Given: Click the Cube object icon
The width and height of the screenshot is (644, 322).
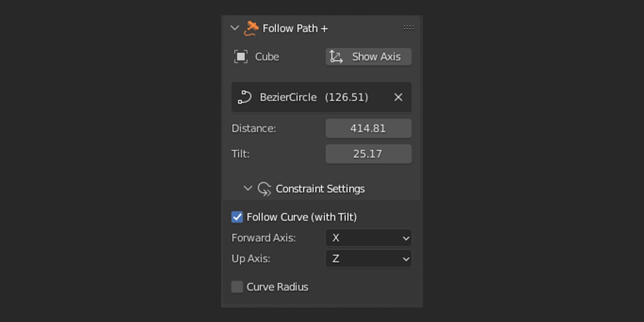Looking at the screenshot, I should 241,57.
